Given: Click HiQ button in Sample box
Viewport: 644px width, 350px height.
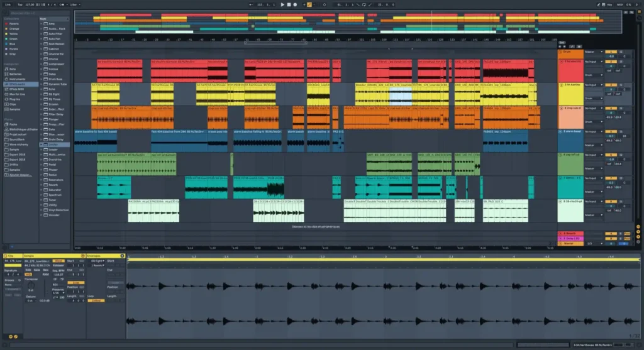Looking at the screenshot, I should (x=28, y=275).
